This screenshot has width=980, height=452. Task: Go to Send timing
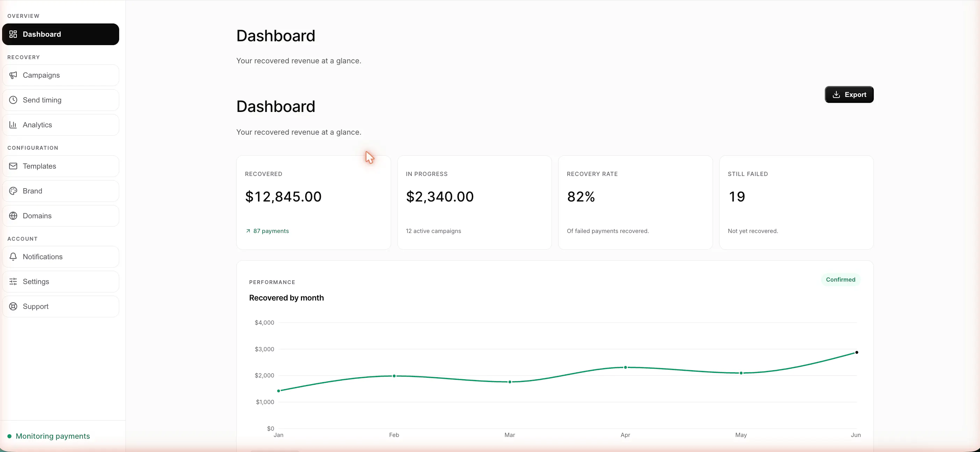(x=60, y=100)
